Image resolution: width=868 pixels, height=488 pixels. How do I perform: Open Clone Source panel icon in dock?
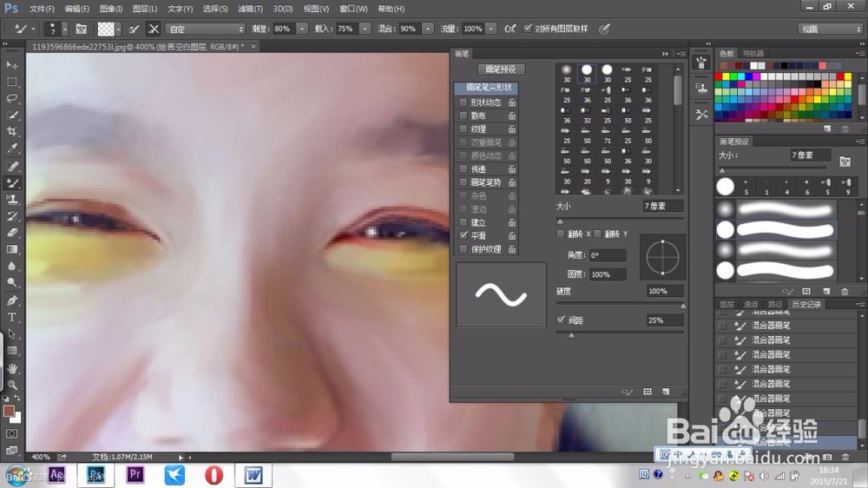click(701, 88)
